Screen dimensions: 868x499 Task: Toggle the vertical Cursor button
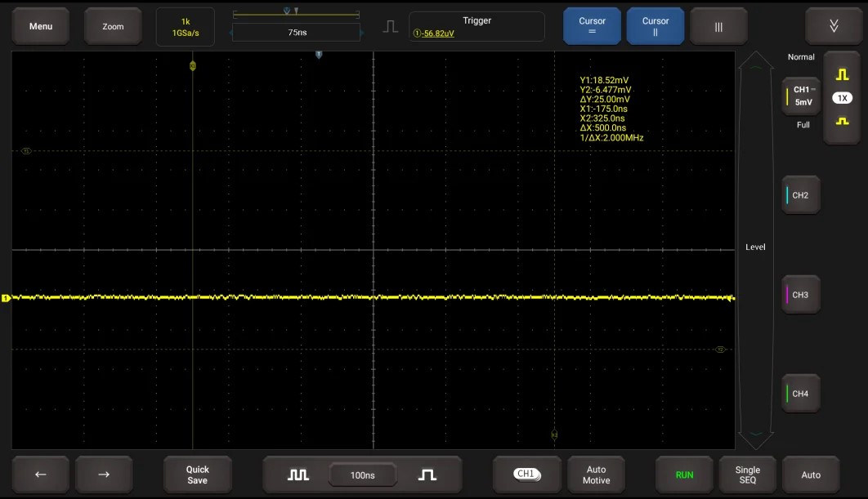[x=655, y=26]
